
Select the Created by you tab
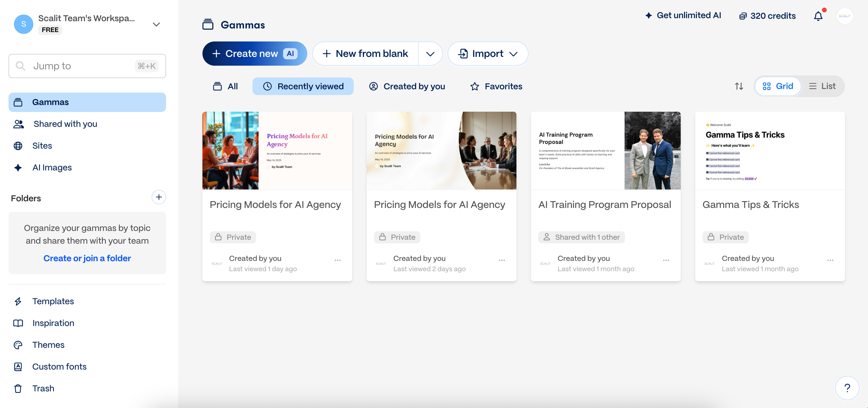(x=407, y=86)
